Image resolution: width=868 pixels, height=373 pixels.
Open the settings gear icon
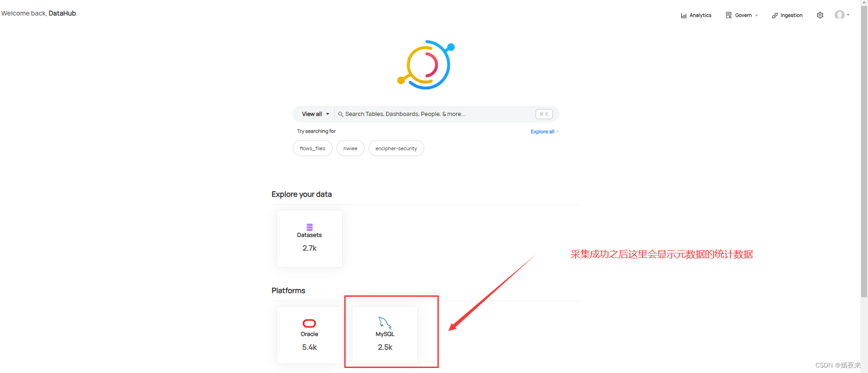click(820, 15)
